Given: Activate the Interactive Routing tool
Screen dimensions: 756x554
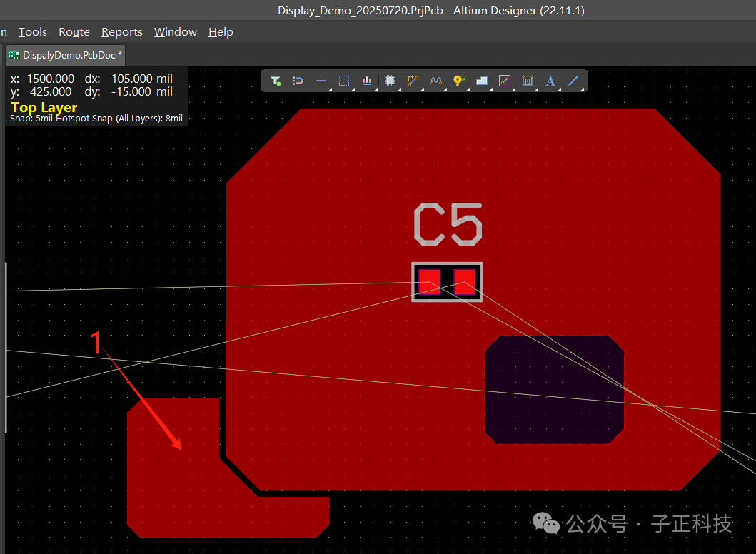Looking at the screenshot, I should tap(413, 81).
